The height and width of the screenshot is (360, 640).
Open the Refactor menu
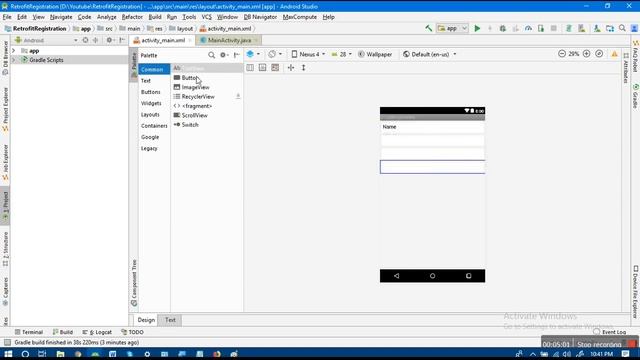(132, 17)
